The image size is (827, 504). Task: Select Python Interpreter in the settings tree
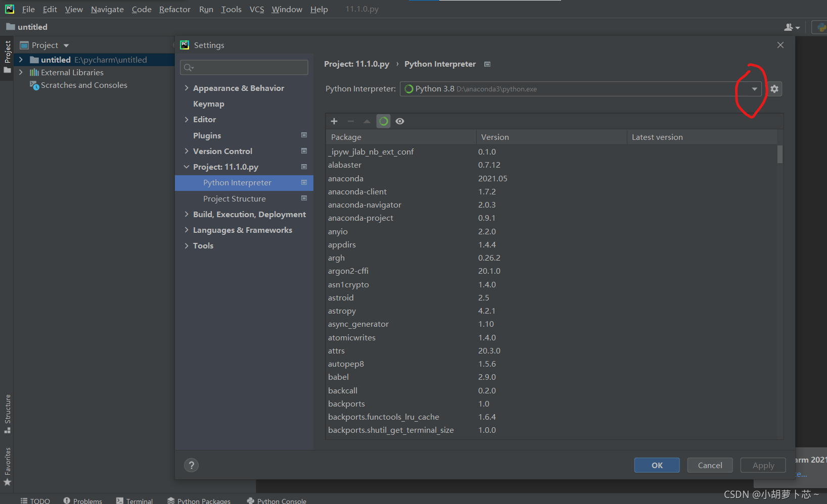pyautogui.click(x=244, y=183)
